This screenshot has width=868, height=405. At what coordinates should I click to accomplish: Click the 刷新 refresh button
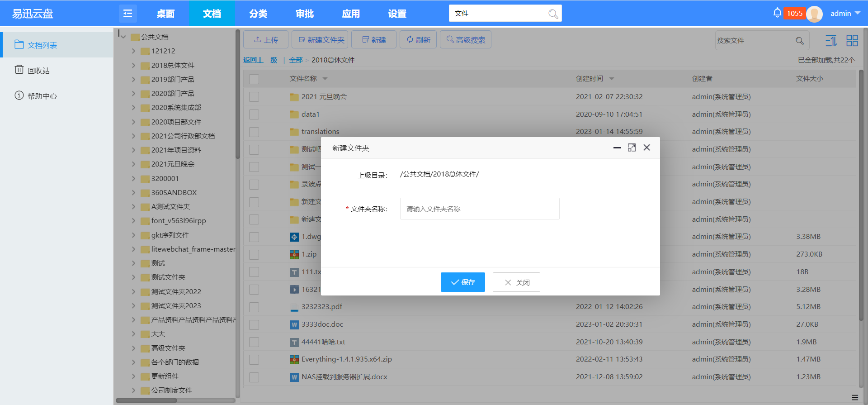pos(418,39)
